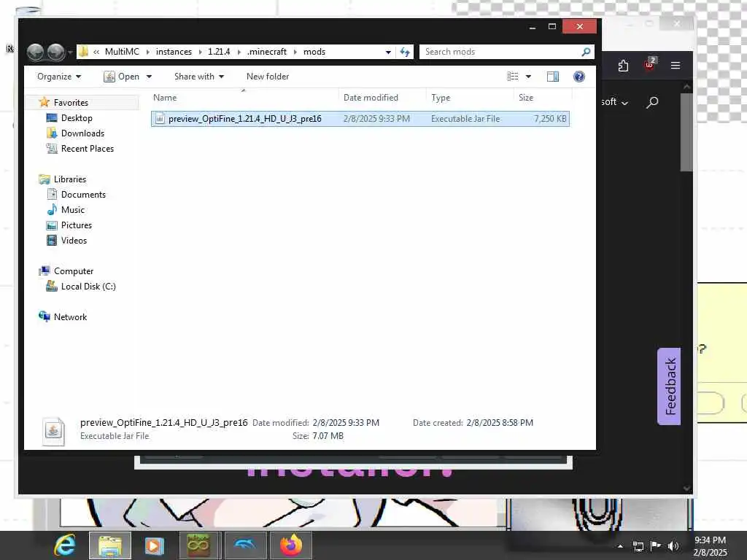
Task: Select 1.21.4 in the address path
Action: [219, 52]
